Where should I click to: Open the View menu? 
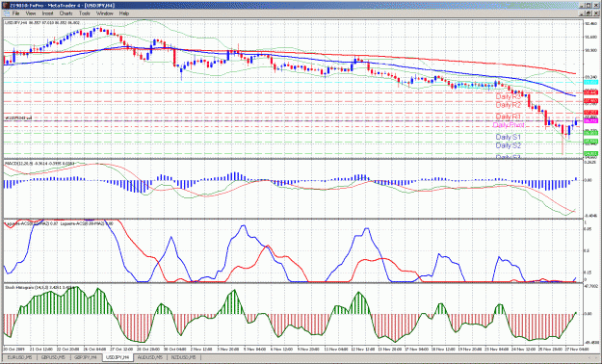31,13
